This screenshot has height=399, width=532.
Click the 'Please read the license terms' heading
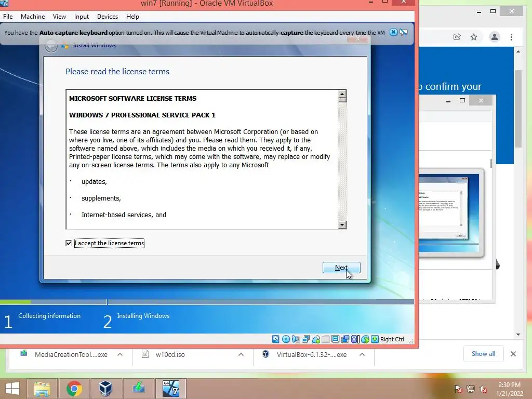(117, 72)
